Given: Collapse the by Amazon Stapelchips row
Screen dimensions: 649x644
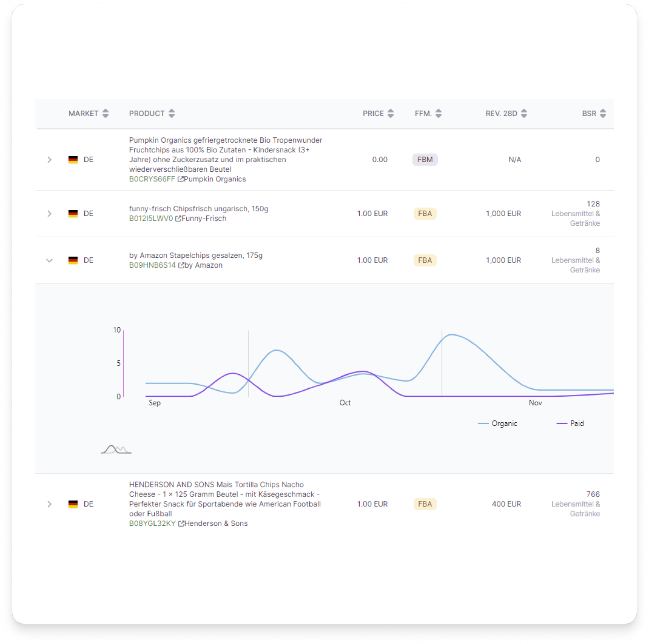Looking at the screenshot, I should pos(49,260).
